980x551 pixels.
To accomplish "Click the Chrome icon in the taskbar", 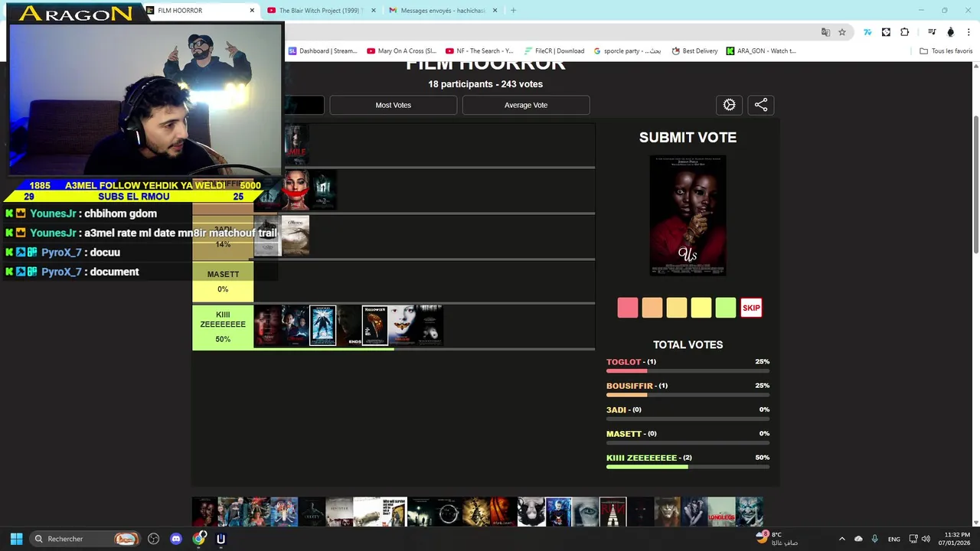I will (x=199, y=539).
